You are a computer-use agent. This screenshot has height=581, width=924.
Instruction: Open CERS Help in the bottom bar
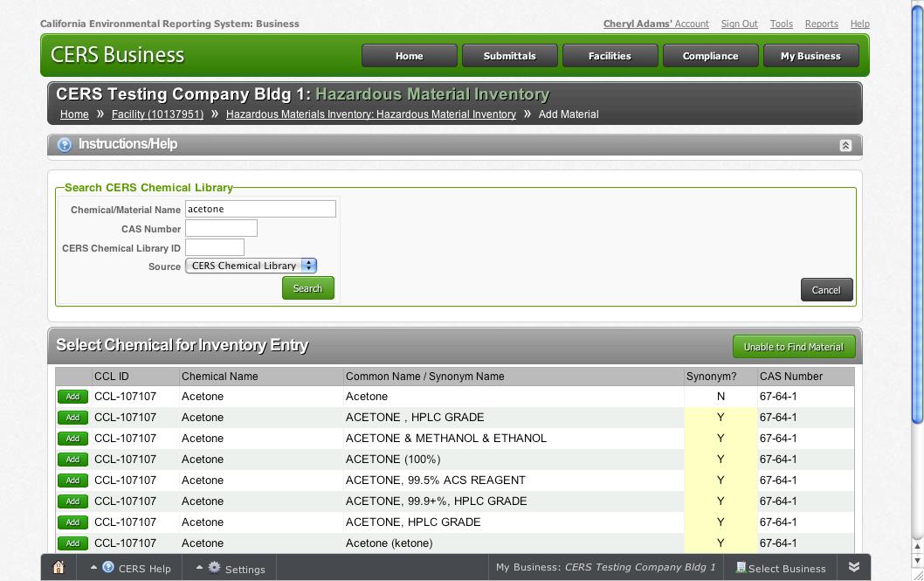[144, 569]
